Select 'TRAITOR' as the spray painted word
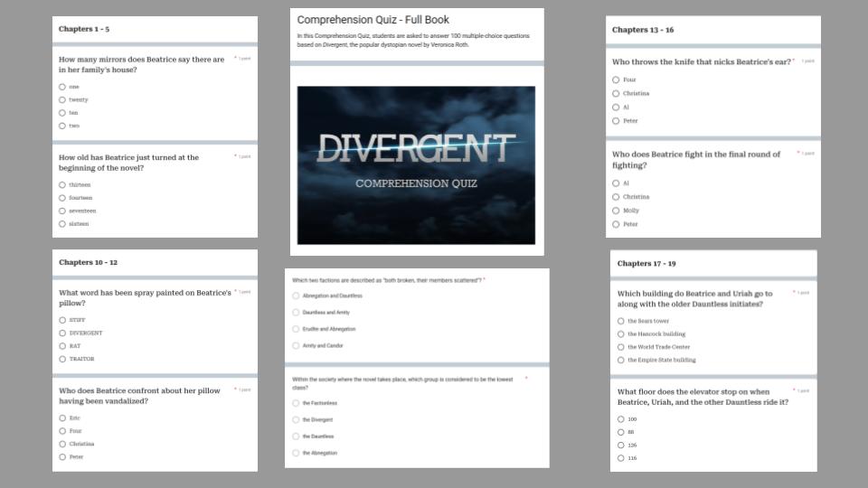868x488 pixels. click(62, 359)
